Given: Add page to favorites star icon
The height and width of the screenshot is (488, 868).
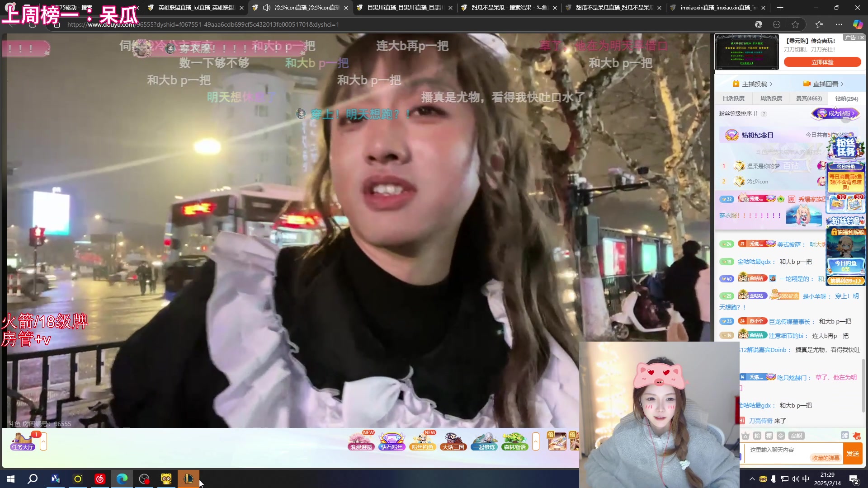Looking at the screenshot, I should click(x=795, y=24).
